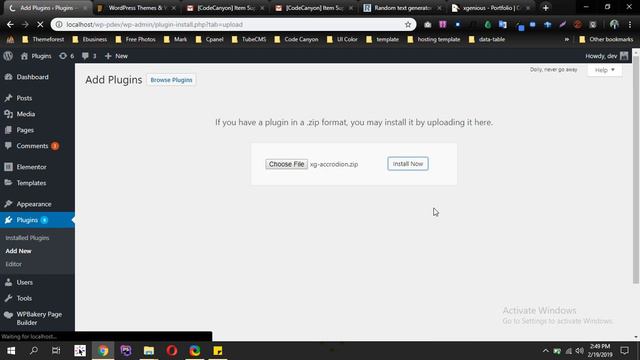This screenshot has width=640, height=360.
Task: Click the Browse Plugins button
Action: [x=171, y=80]
